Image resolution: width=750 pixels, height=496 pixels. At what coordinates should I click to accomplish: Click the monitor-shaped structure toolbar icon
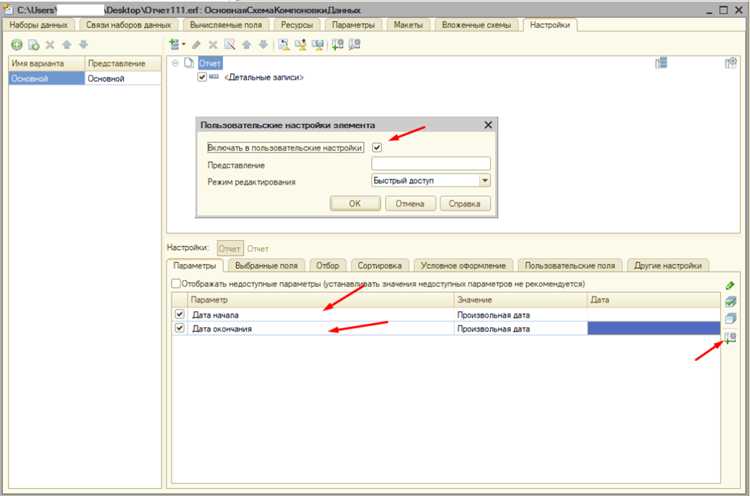click(318, 44)
